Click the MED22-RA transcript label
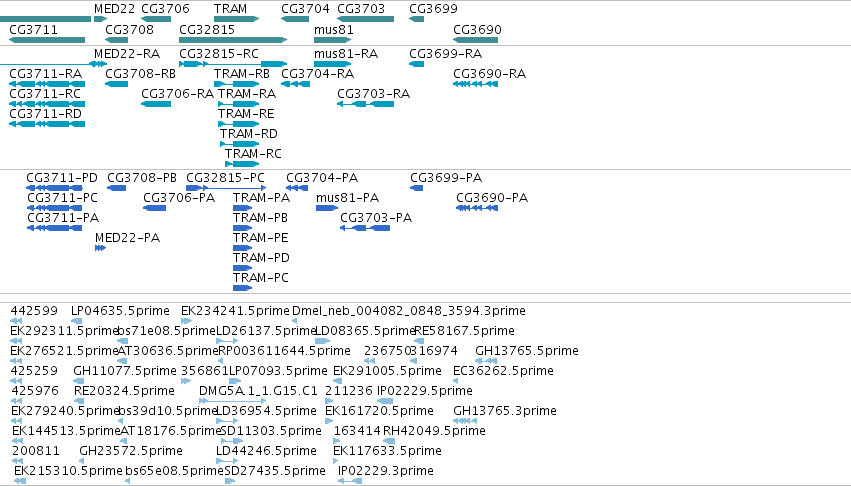Screen dimensions: 851x486 [126, 54]
